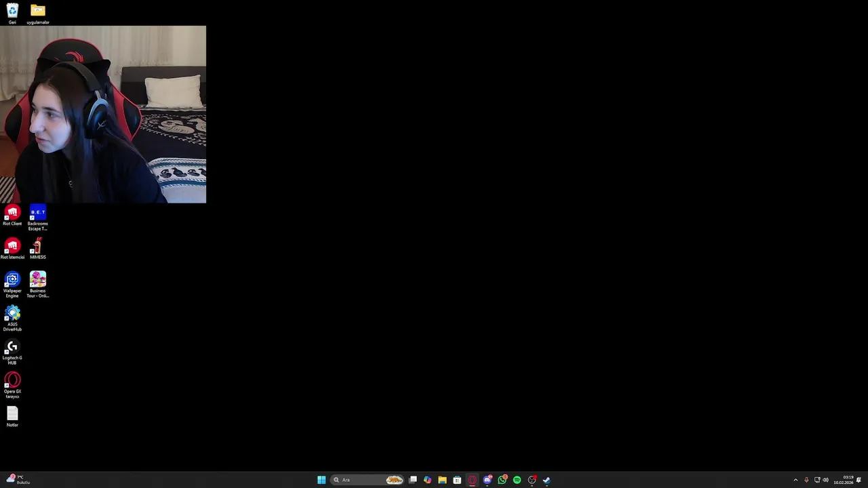Image resolution: width=868 pixels, height=488 pixels.
Task: Open the clock and date flyout
Action: coord(844,480)
